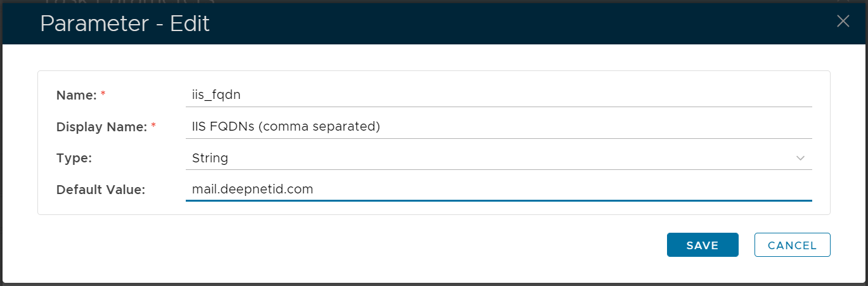This screenshot has height=286, width=868.
Task: Click into the Default Value field
Action: tap(498, 189)
